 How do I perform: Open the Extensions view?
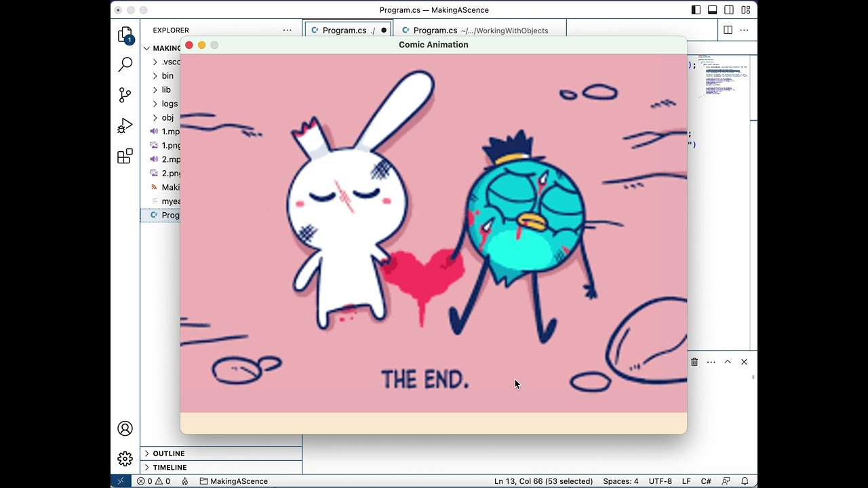(x=125, y=157)
